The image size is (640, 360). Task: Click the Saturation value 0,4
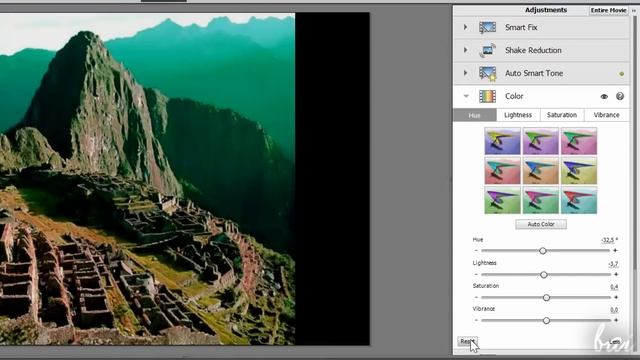[x=614, y=287]
